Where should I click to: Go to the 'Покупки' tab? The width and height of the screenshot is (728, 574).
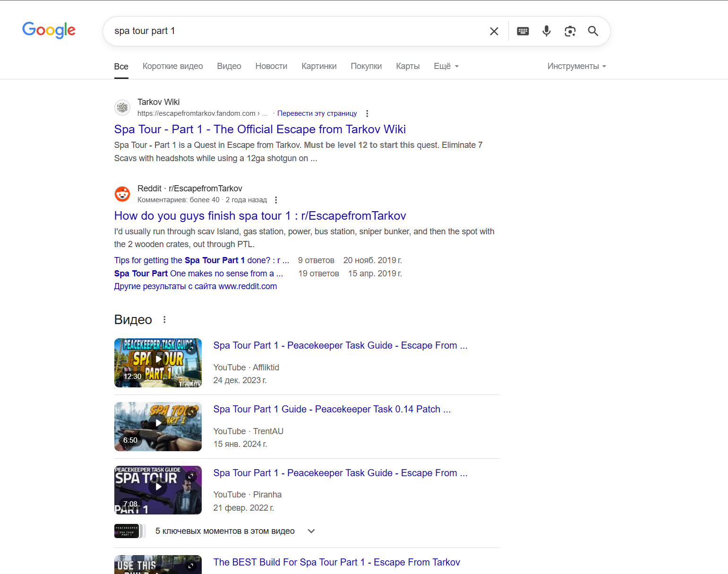(366, 66)
